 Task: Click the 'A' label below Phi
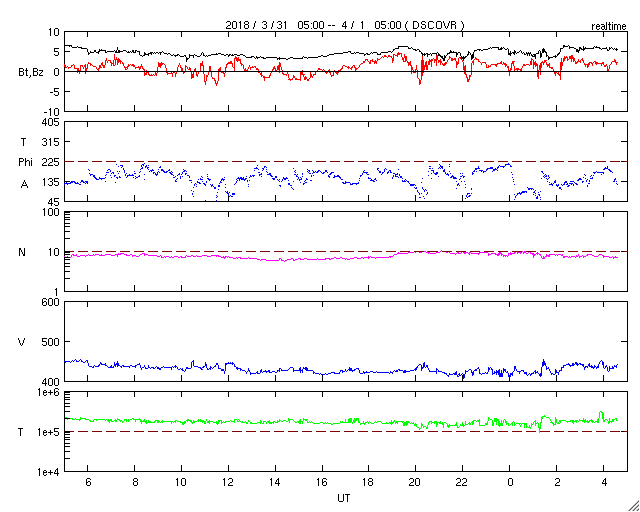(25, 185)
